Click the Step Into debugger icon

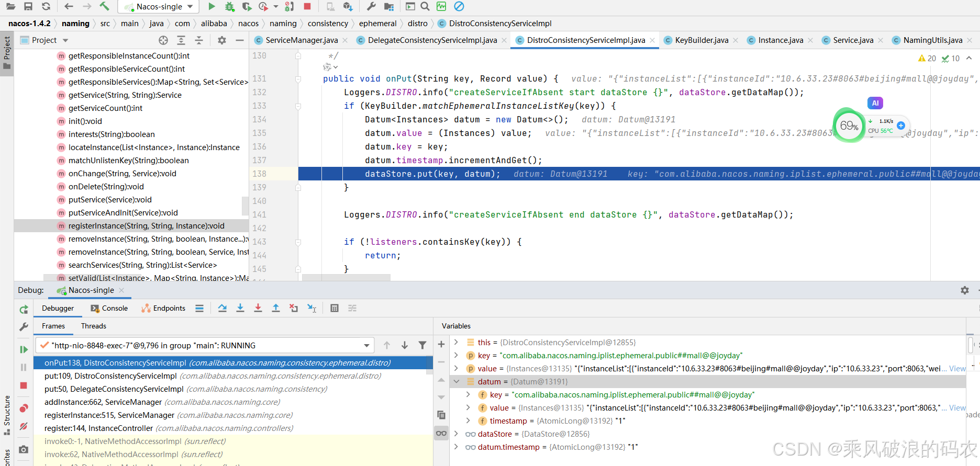240,308
